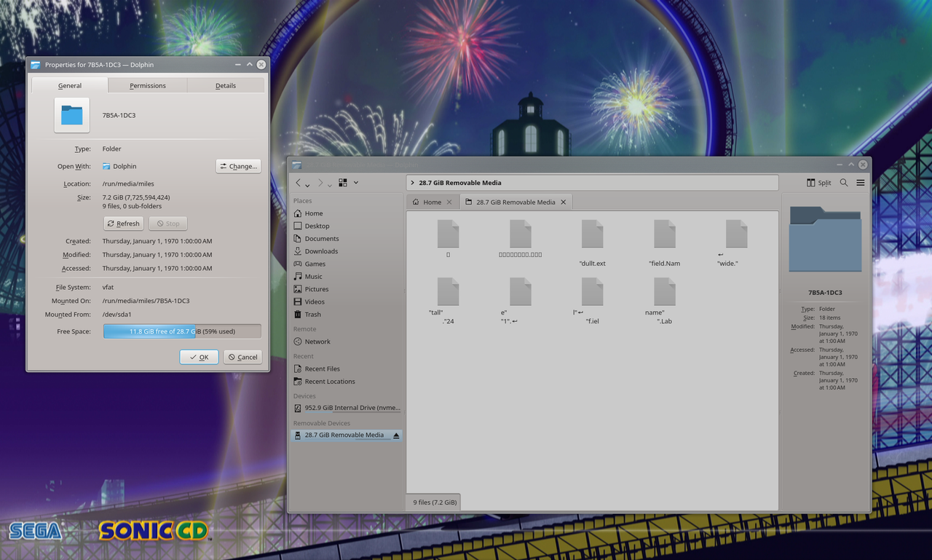Click Split view button in Dolphin

coord(819,183)
